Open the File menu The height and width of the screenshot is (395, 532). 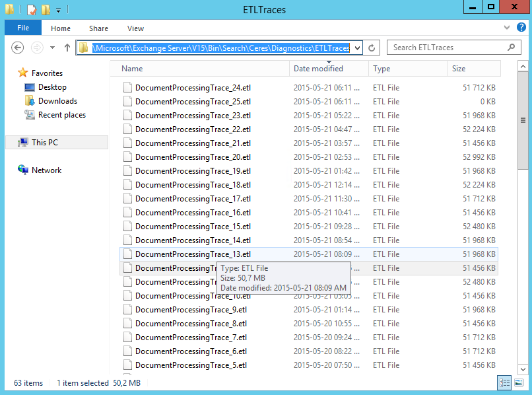(23, 28)
